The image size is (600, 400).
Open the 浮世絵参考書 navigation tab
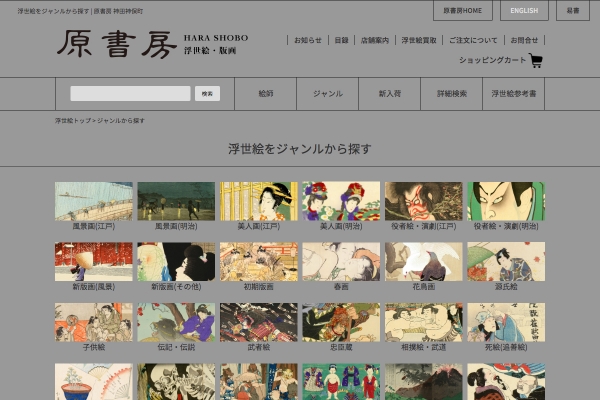click(514, 94)
